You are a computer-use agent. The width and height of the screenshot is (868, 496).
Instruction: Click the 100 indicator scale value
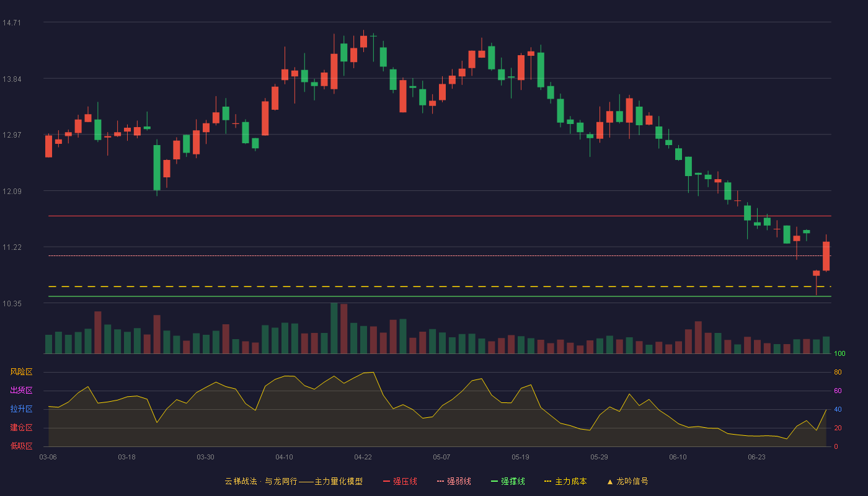pyautogui.click(x=839, y=353)
